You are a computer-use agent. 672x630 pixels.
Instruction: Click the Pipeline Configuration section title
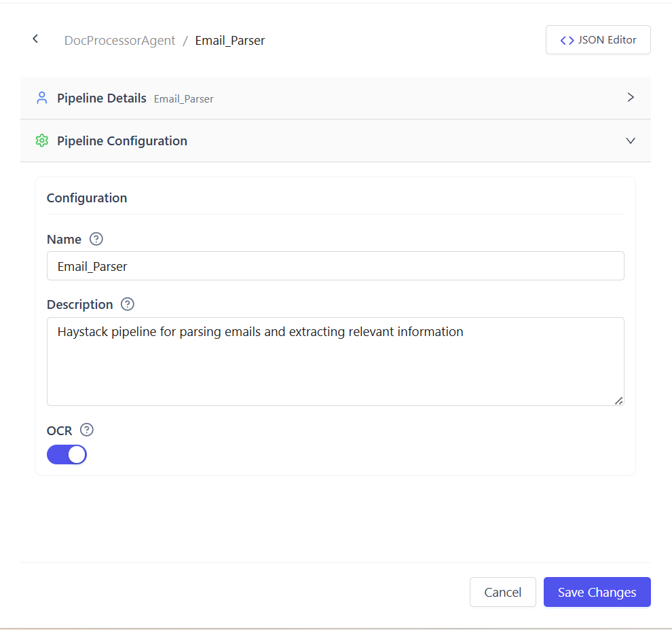pyautogui.click(x=122, y=141)
